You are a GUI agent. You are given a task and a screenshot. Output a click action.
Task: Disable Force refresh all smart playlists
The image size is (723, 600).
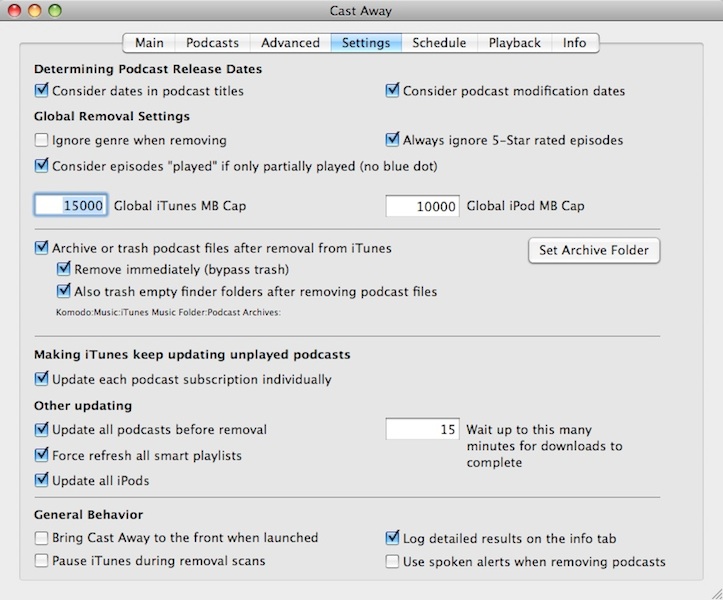point(42,455)
